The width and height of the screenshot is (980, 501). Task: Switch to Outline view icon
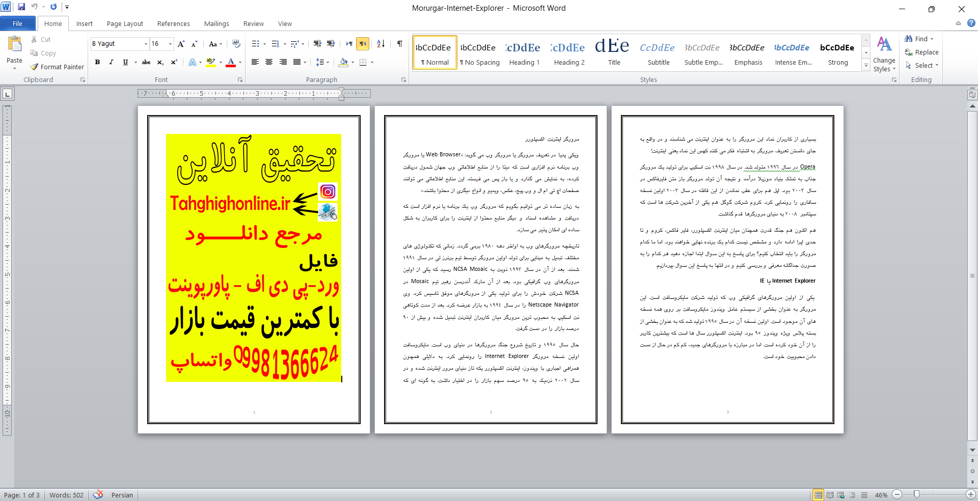(853, 495)
